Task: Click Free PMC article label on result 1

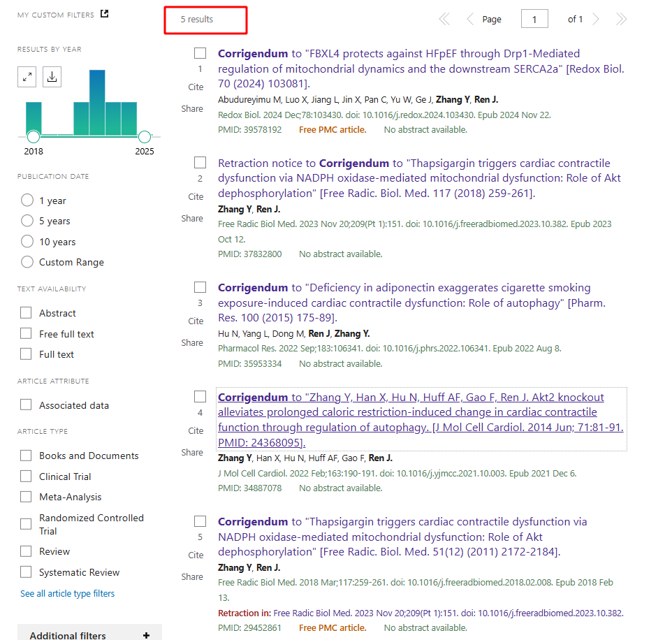Action: pos(333,130)
